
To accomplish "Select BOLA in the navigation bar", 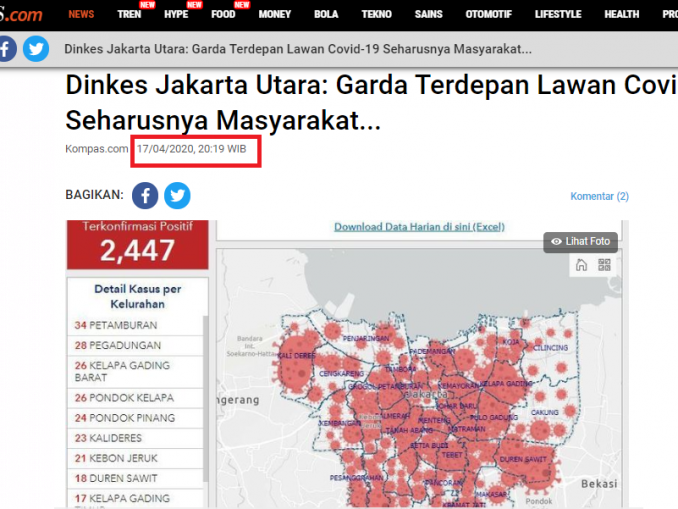I will [326, 14].
